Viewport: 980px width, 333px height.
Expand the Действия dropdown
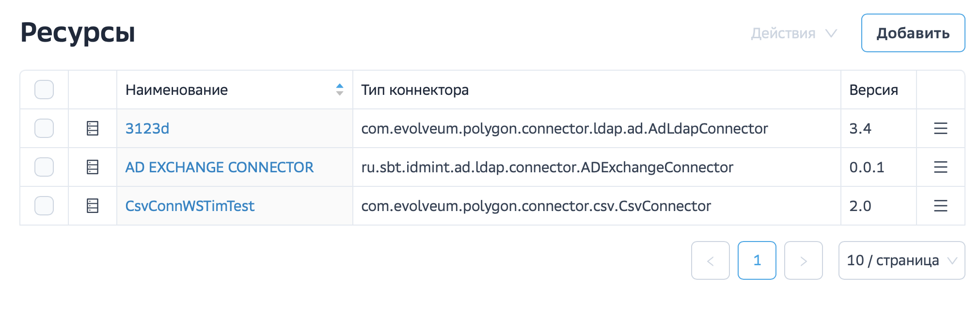click(x=793, y=33)
